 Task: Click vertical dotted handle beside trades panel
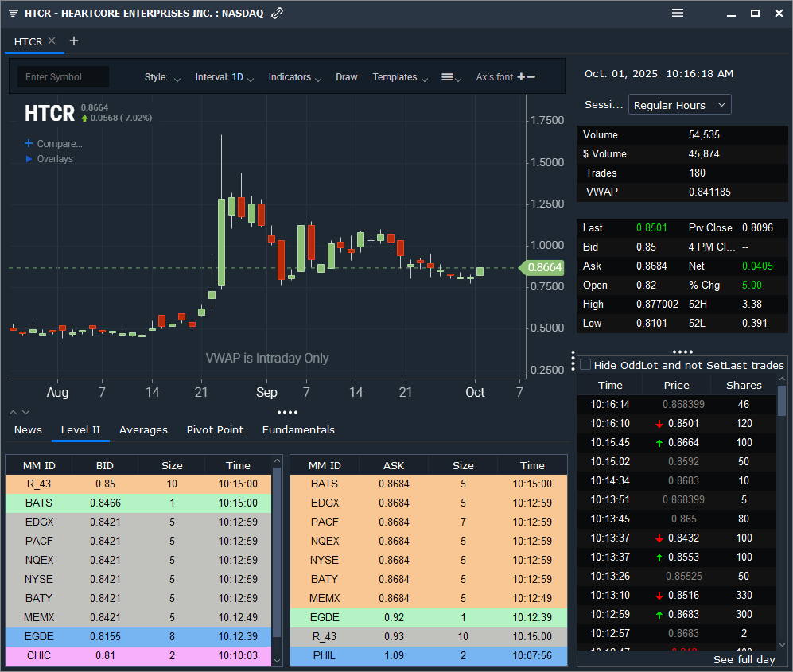573,360
